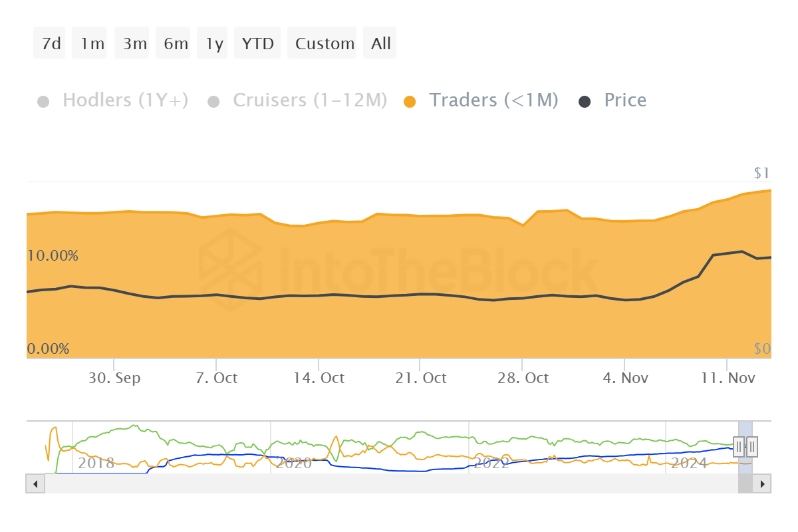Screen dimensions: 798x532
Task: Click the scrollbar right arrow
Action: click(x=763, y=483)
